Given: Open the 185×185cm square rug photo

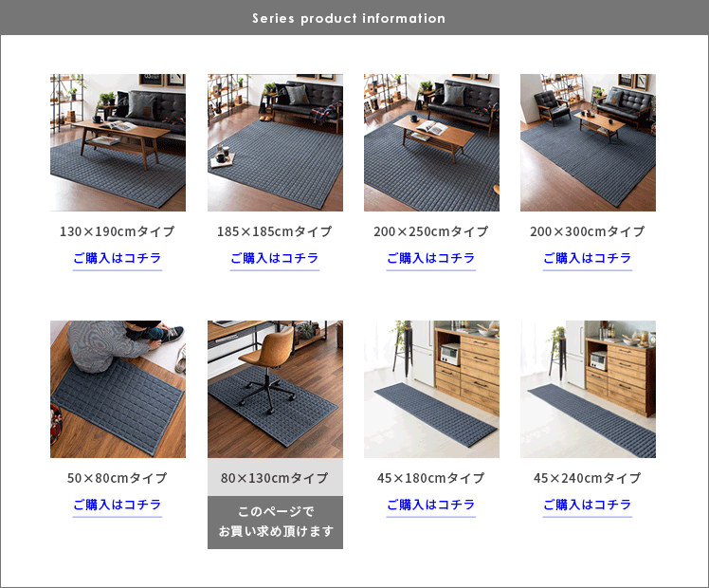Looking at the screenshot, I should coord(275,142).
